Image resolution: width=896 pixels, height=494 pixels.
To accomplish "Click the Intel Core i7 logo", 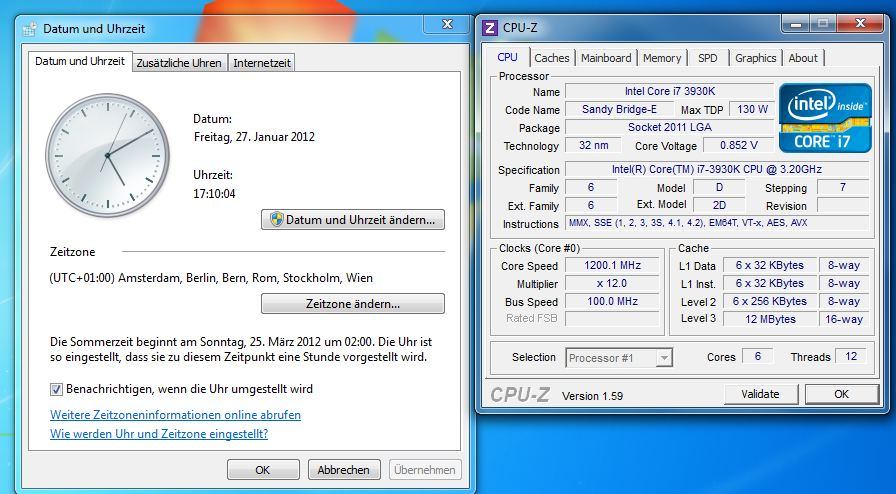I will pos(825,118).
